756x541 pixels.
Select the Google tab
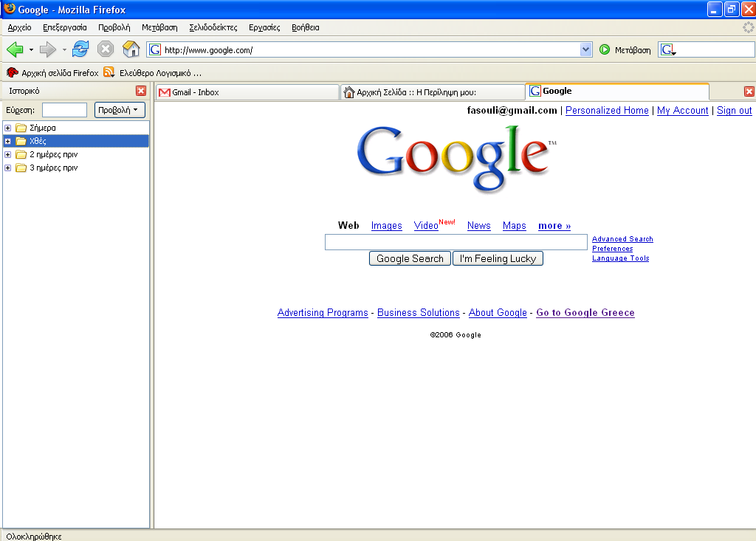click(x=617, y=91)
